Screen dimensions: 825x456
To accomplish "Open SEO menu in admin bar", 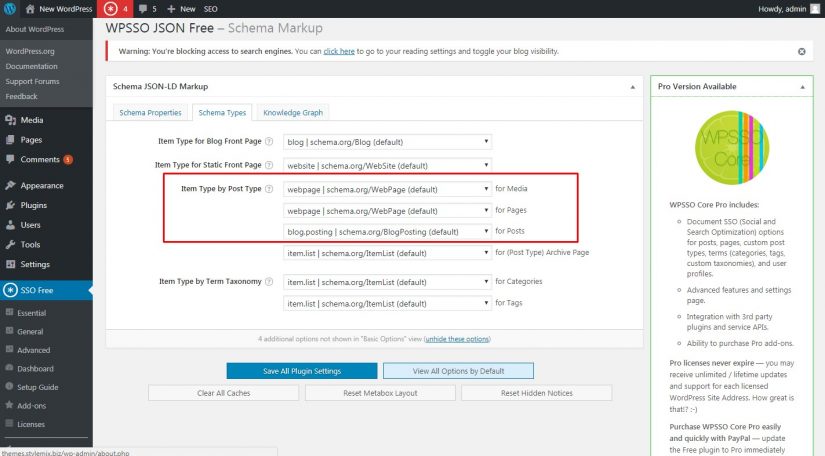I will pos(210,9).
